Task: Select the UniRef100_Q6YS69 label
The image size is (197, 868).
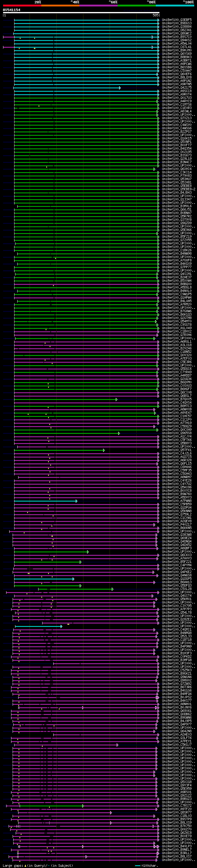Action: [177, 54]
